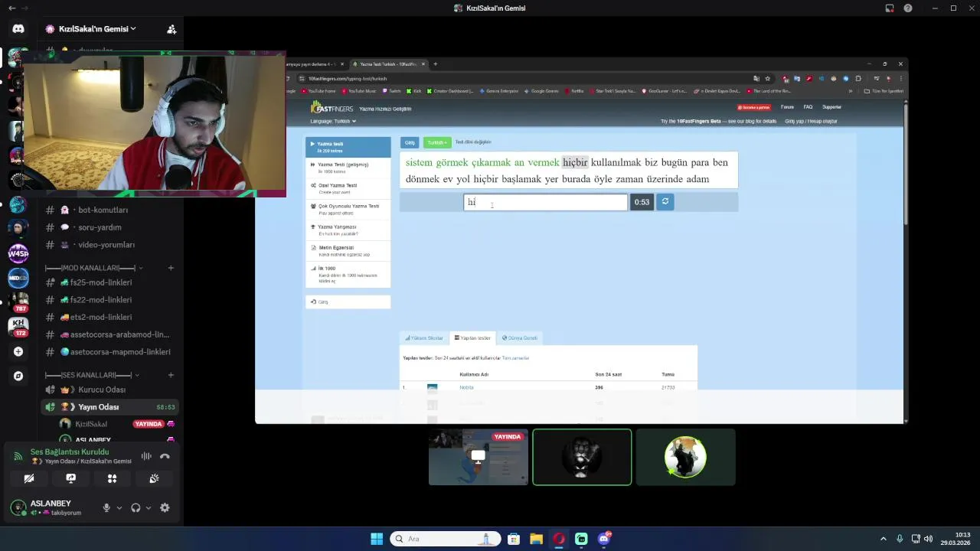Open the explore discoverable servers compass icon
The height and width of the screenshot is (551, 980).
click(18, 376)
